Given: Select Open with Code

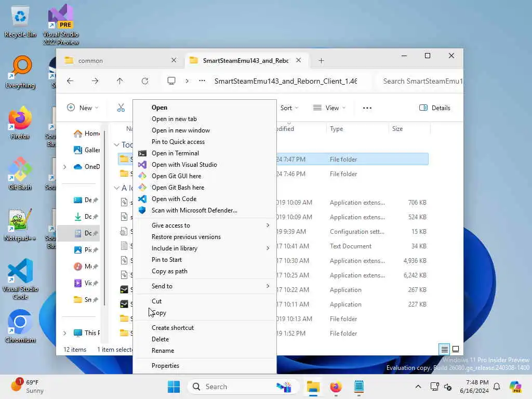Looking at the screenshot, I should [x=205, y=199].
